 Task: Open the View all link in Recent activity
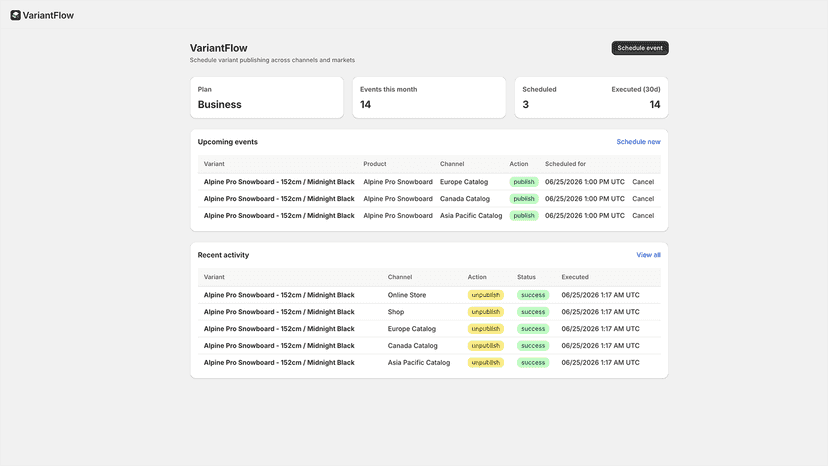coord(648,255)
